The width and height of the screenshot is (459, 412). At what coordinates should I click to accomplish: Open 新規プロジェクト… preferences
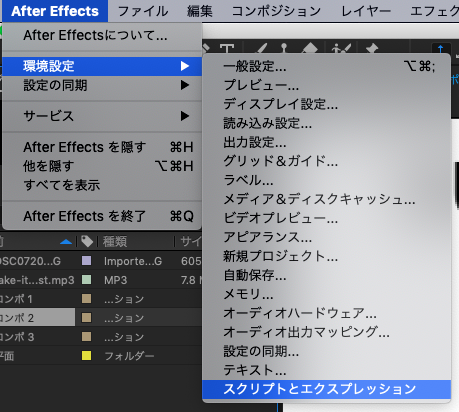click(x=326, y=256)
